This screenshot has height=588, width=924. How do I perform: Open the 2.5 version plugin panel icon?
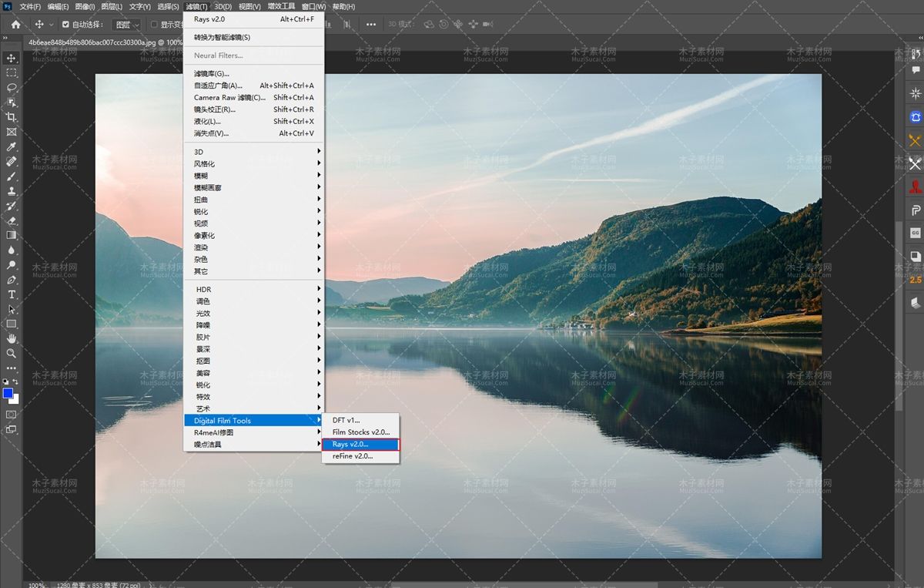tap(916, 280)
